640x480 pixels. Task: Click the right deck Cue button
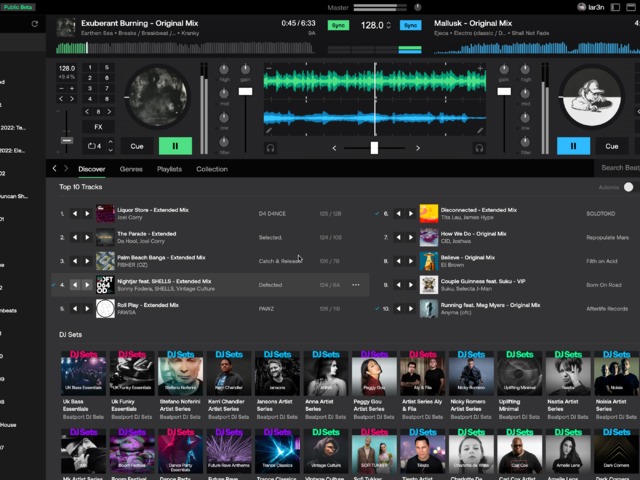tap(611, 146)
